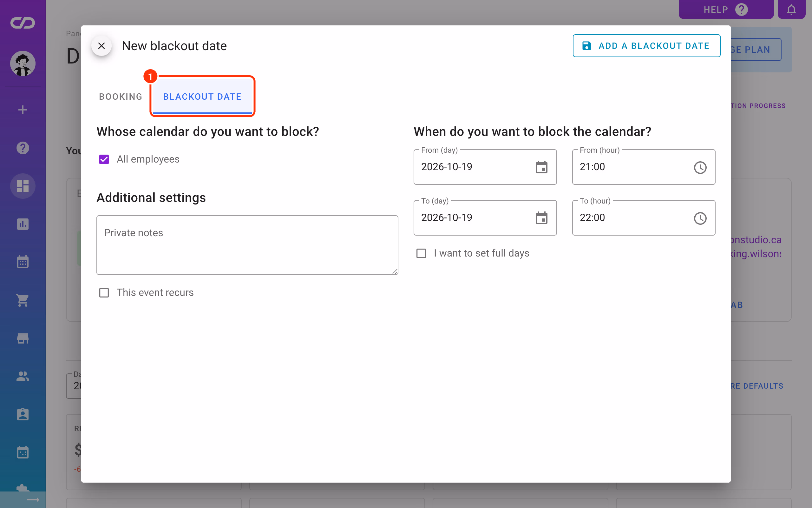Open the To (day) calendar picker icon
The height and width of the screenshot is (508, 812).
[x=541, y=218]
